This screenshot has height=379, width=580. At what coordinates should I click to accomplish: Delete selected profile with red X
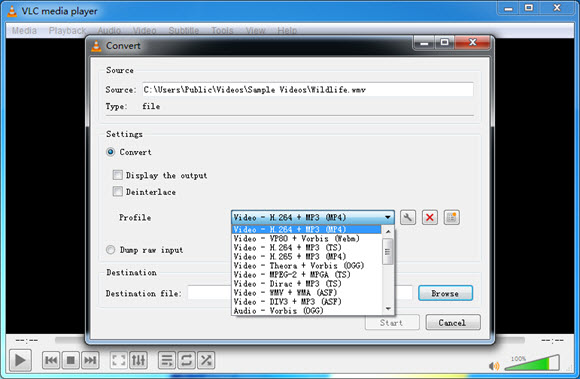click(429, 217)
